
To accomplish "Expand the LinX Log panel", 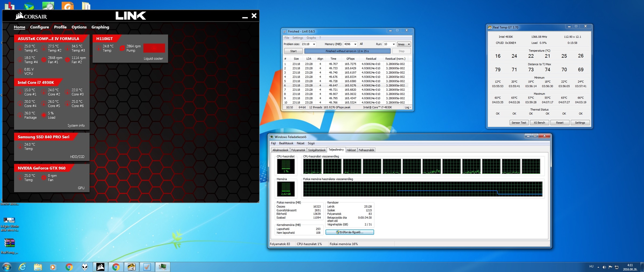I will tap(408, 107).
